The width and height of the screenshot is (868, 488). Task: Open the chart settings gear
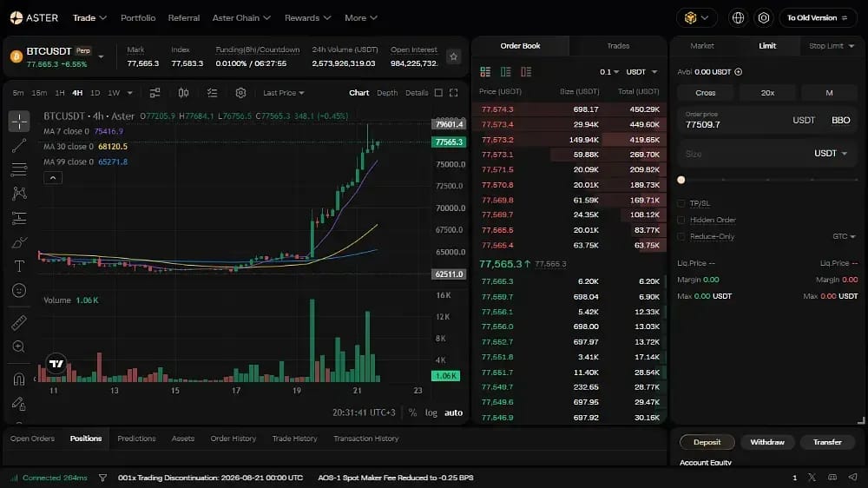click(240, 93)
